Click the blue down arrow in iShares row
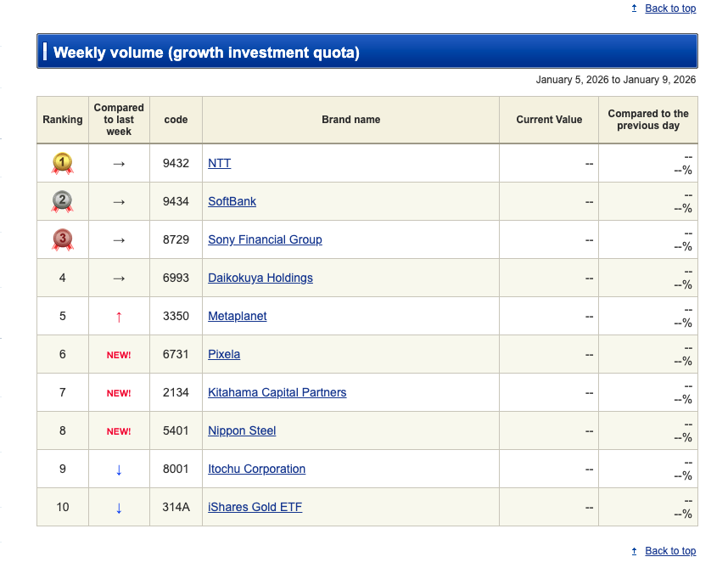This screenshot has height=568, width=728. point(119,508)
